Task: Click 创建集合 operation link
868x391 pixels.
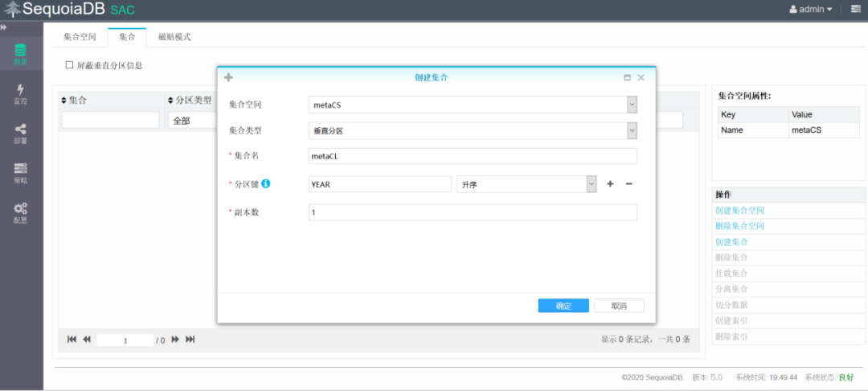Action: pyautogui.click(x=731, y=242)
